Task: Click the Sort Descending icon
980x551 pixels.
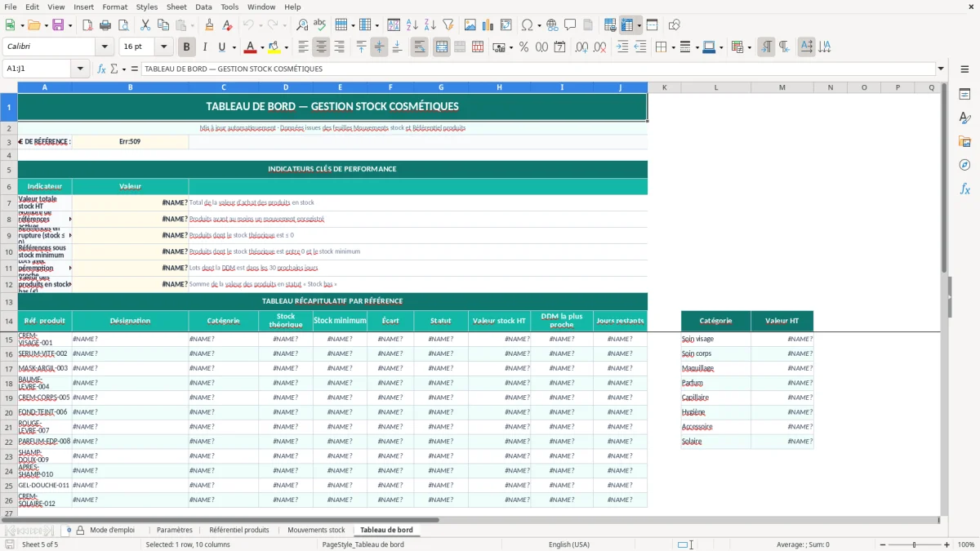Action: click(x=430, y=25)
